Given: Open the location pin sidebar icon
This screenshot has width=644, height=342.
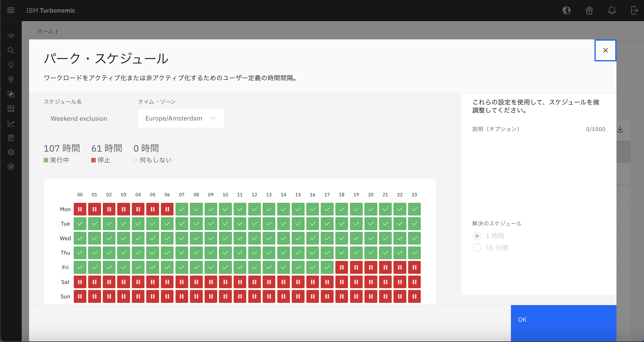Looking at the screenshot, I should 11,79.
